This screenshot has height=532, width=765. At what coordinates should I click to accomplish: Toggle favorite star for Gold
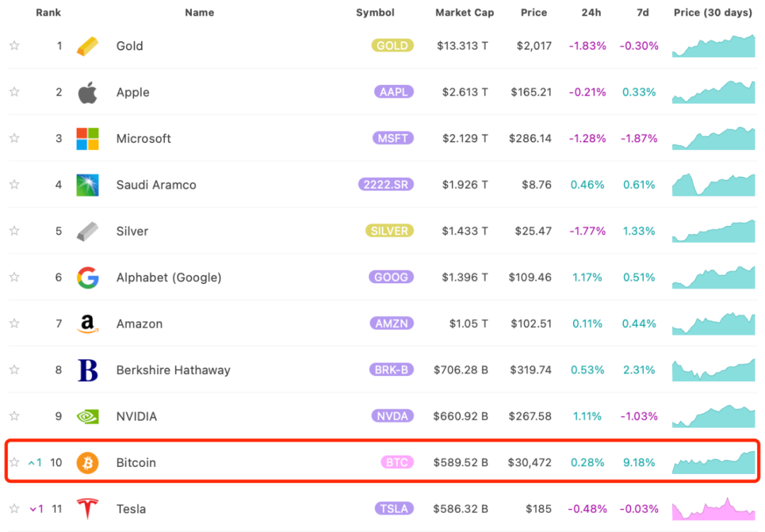tap(14, 46)
